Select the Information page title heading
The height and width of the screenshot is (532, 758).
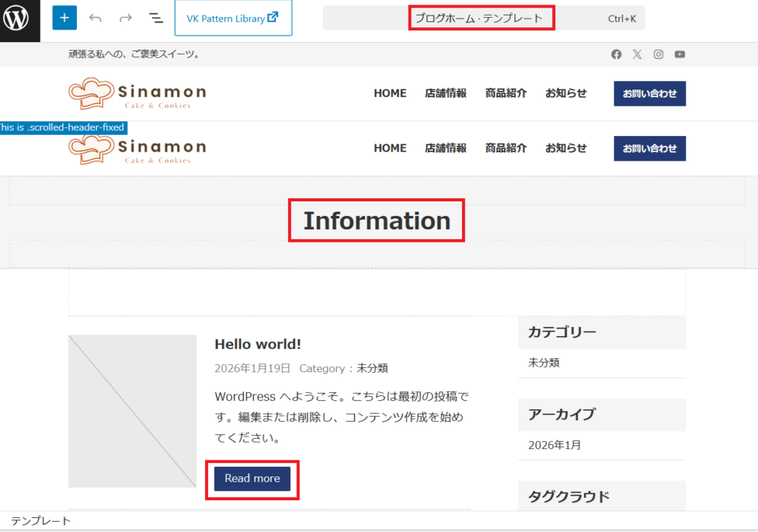point(377,220)
